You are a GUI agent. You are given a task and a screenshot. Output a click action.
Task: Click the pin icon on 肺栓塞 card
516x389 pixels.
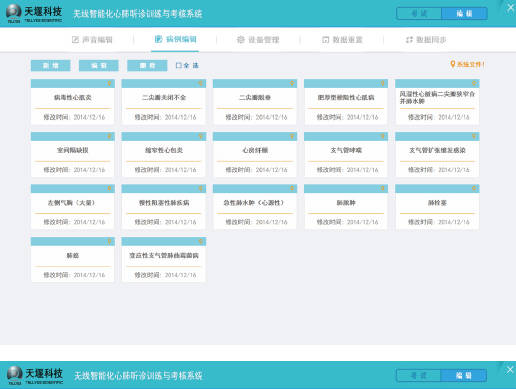[474, 188]
